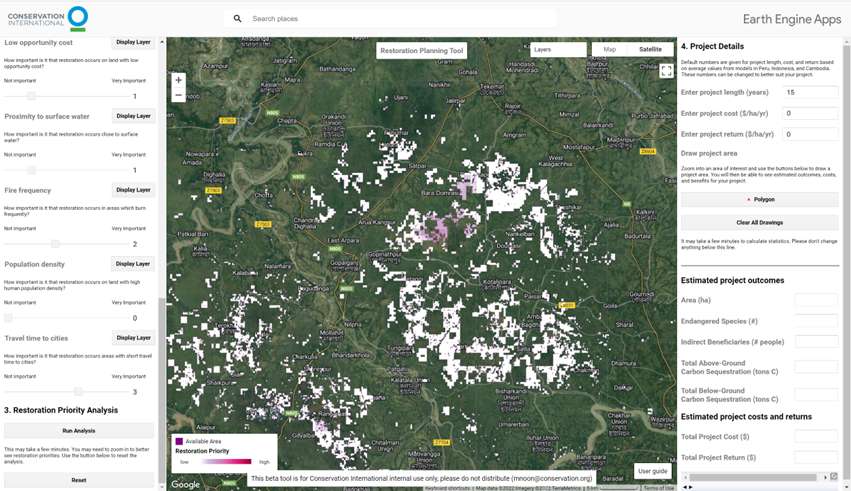Click project length years field
851x491 pixels.
point(810,92)
